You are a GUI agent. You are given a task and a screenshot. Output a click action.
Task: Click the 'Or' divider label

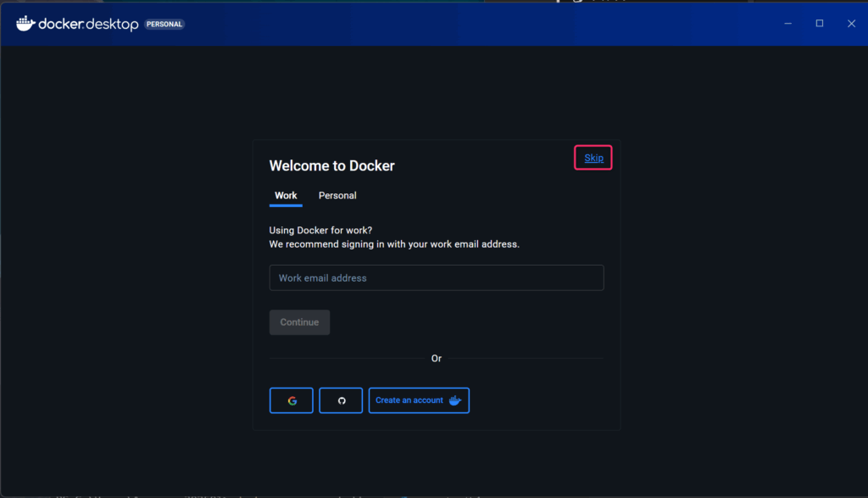[x=437, y=359]
